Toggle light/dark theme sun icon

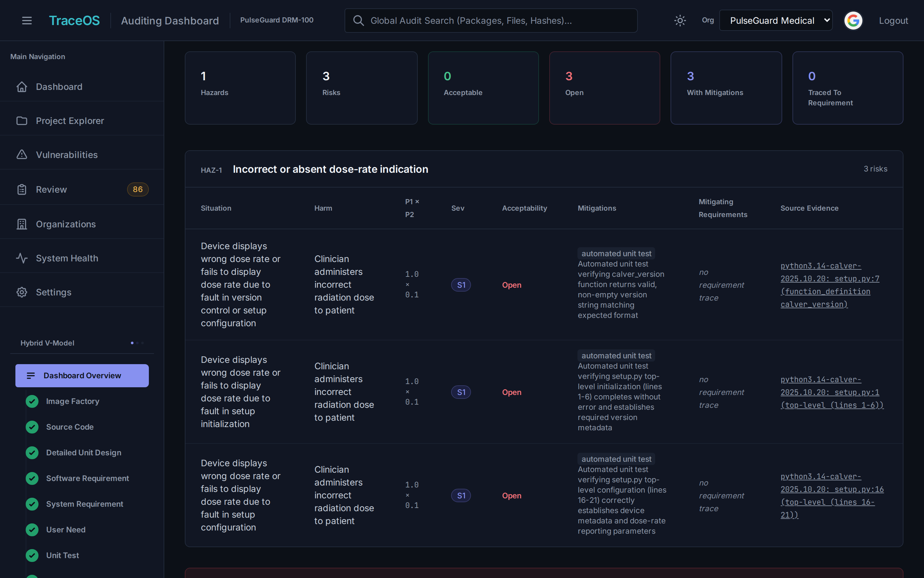(680, 21)
